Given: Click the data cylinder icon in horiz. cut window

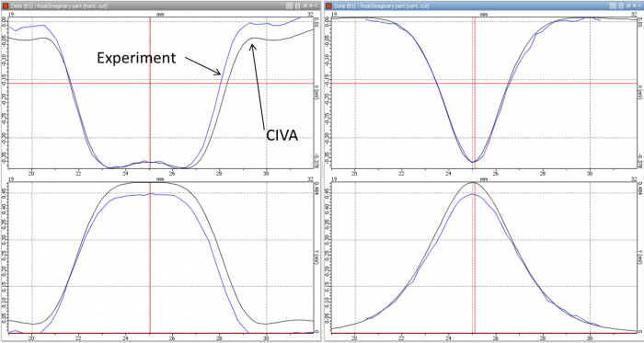Looking at the screenshot, I should 297,6.
